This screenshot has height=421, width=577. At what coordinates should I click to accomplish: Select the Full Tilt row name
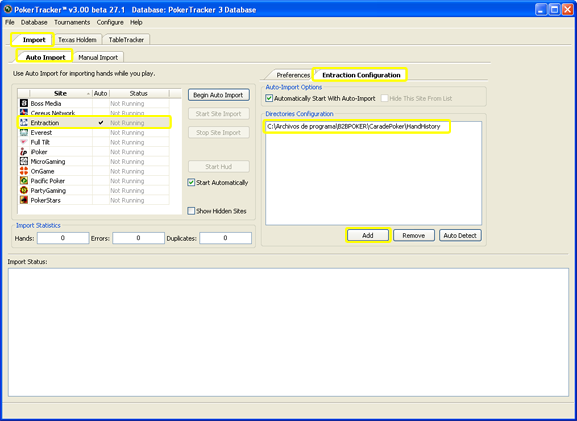tap(40, 142)
